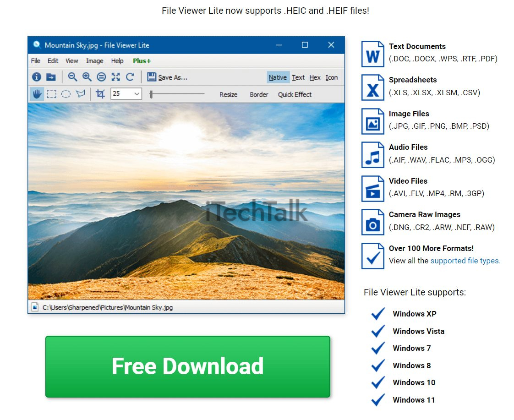Switch to Hex view
Screen dimensions: 514x420
tap(315, 77)
